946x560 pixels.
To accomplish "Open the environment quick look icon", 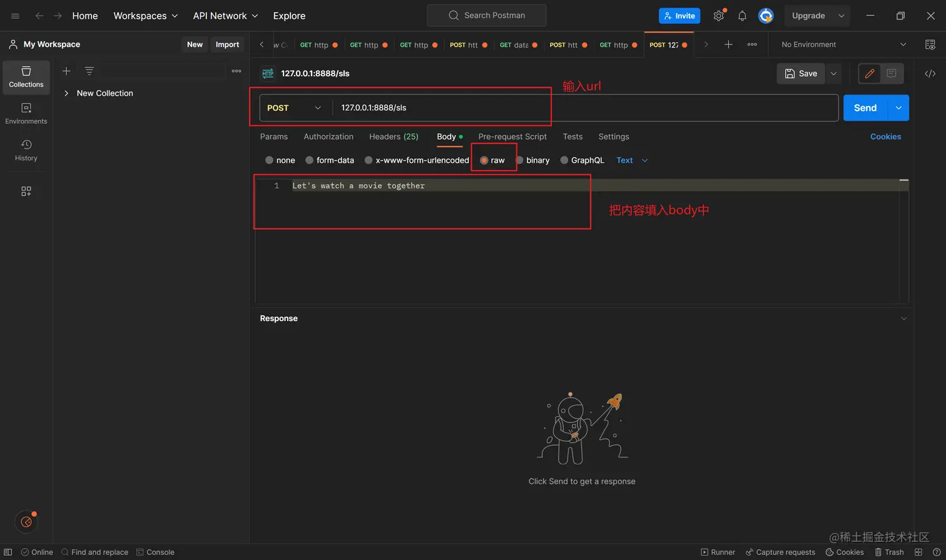I will [x=930, y=44].
